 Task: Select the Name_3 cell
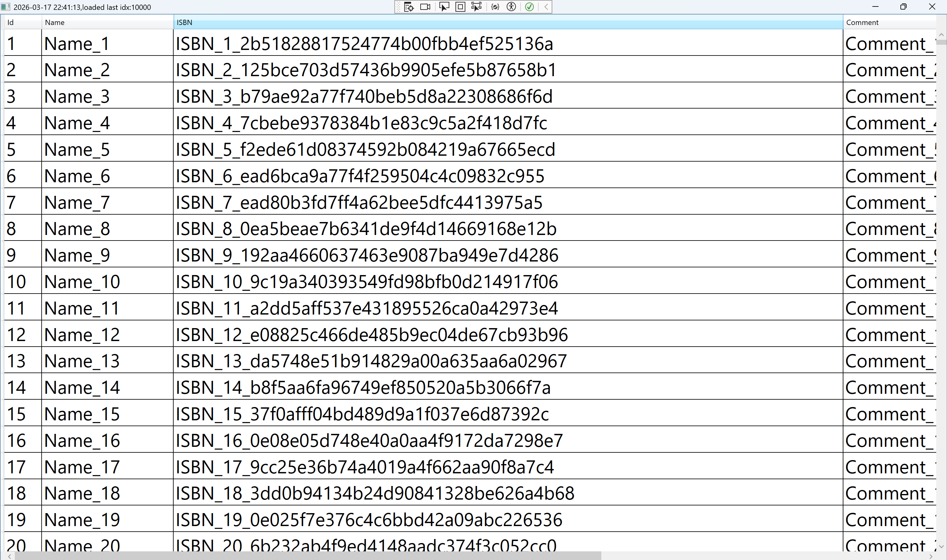pyautogui.click(x=108, y=96)
